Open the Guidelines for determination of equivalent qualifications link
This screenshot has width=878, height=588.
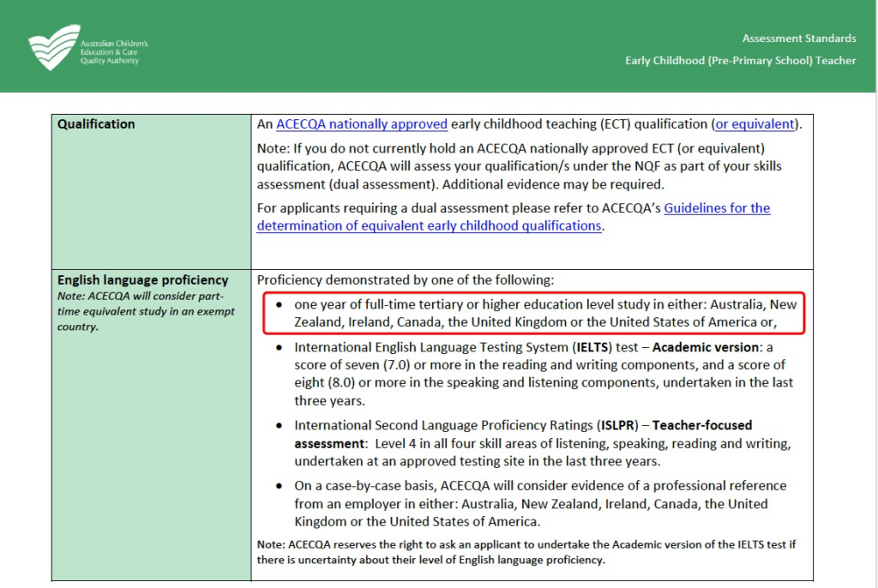[x=514, y=217]
